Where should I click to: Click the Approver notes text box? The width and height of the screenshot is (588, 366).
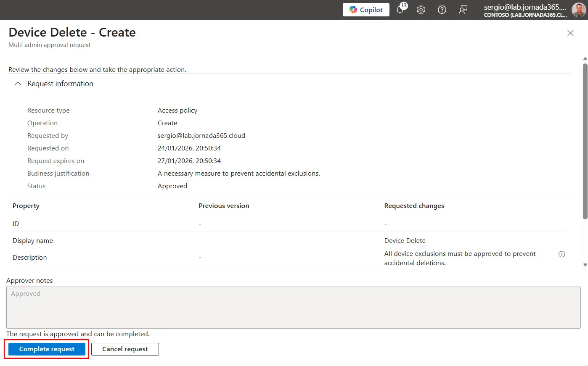[x=294, y=308]
